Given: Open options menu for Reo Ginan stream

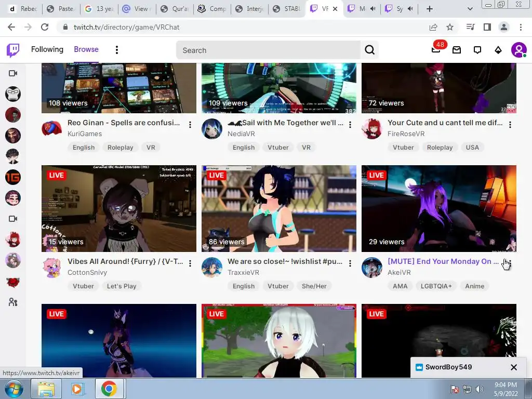Looking at the screenshot, I should coord(190,125).
